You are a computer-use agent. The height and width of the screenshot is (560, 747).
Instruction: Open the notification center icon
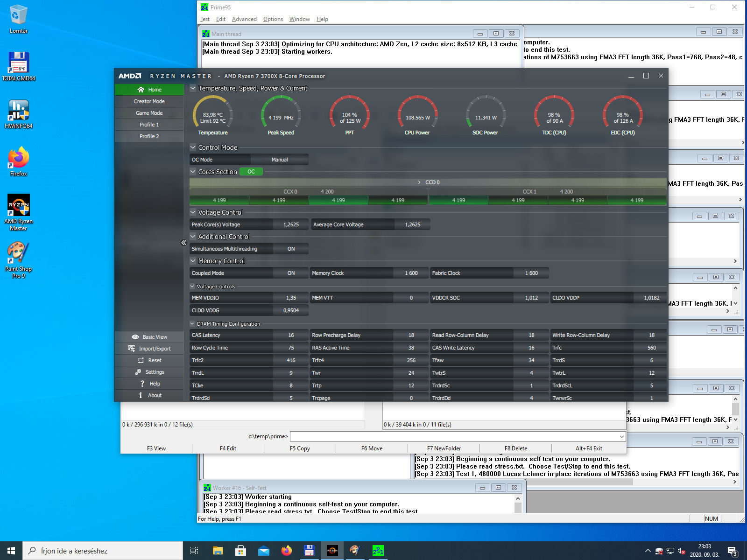pyautogui.click(x=733, y=551)
